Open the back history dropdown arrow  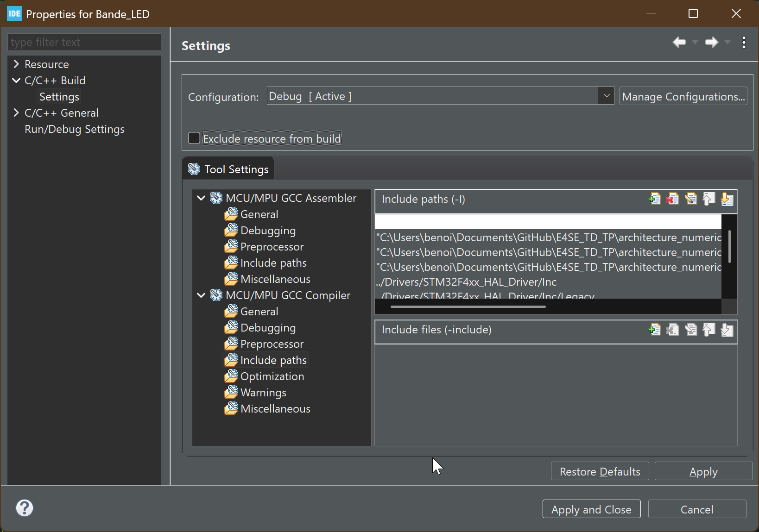tap(695, 42)
